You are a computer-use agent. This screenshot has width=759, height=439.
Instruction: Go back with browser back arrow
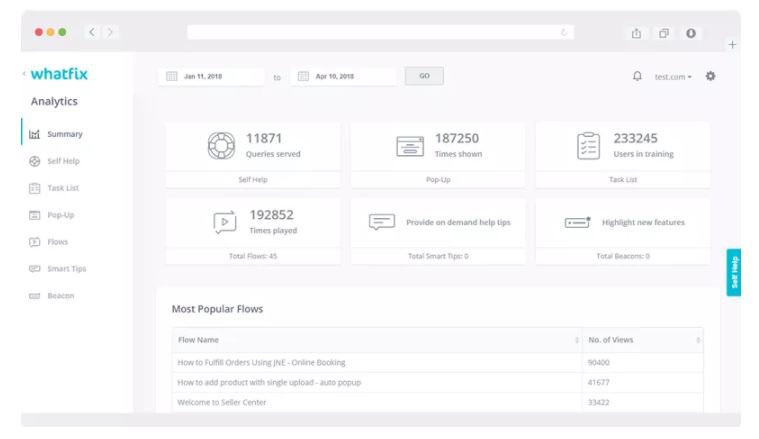(92, 32)
